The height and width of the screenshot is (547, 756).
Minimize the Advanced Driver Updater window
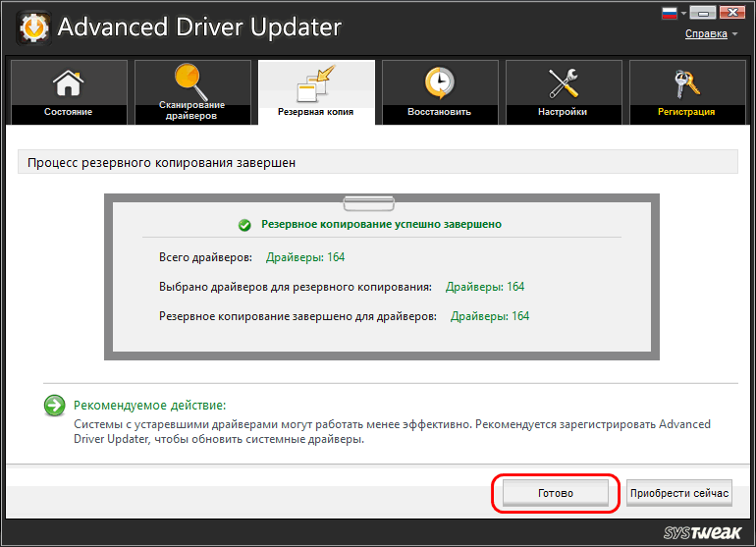[703, 13]
